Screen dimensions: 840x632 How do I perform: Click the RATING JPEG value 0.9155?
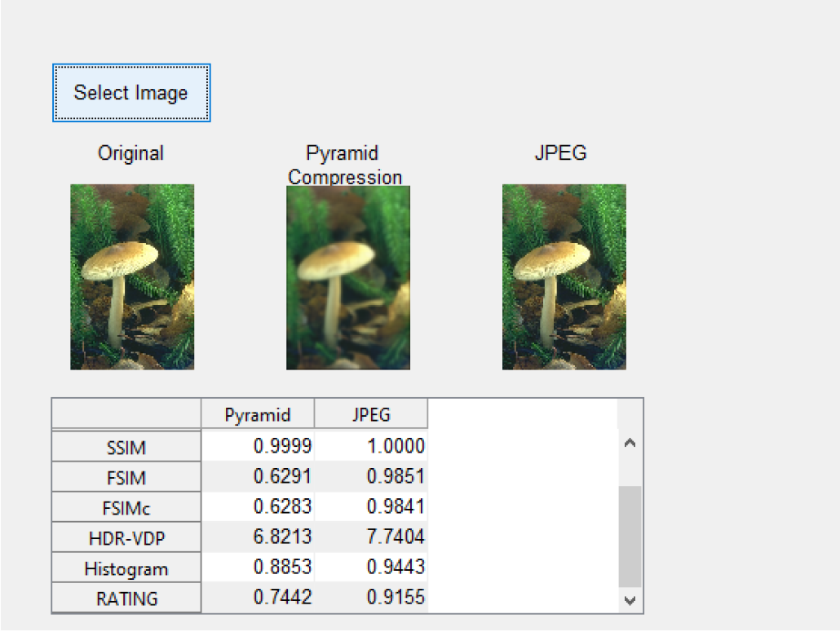tap(396, 597)
